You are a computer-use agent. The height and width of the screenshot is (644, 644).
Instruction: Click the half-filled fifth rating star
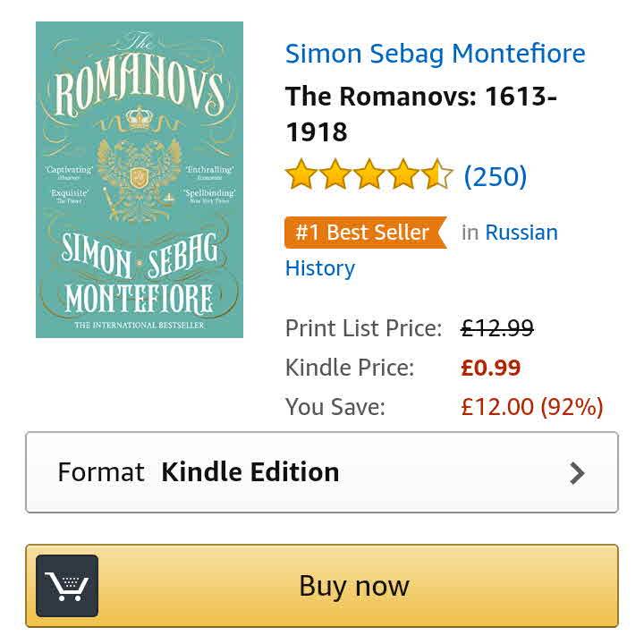pos(437,175)
